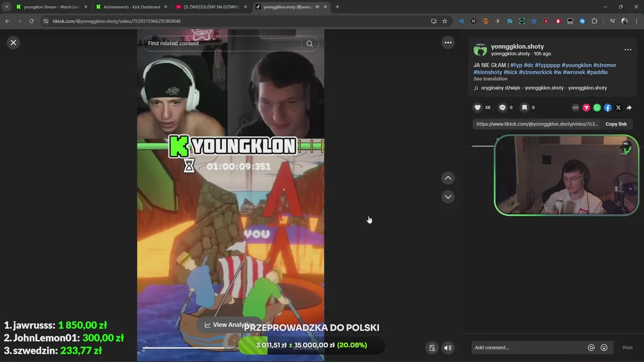Switch to the ZWIEDZILIŚMY NAJDZIWNI YouTube tab

210,7
